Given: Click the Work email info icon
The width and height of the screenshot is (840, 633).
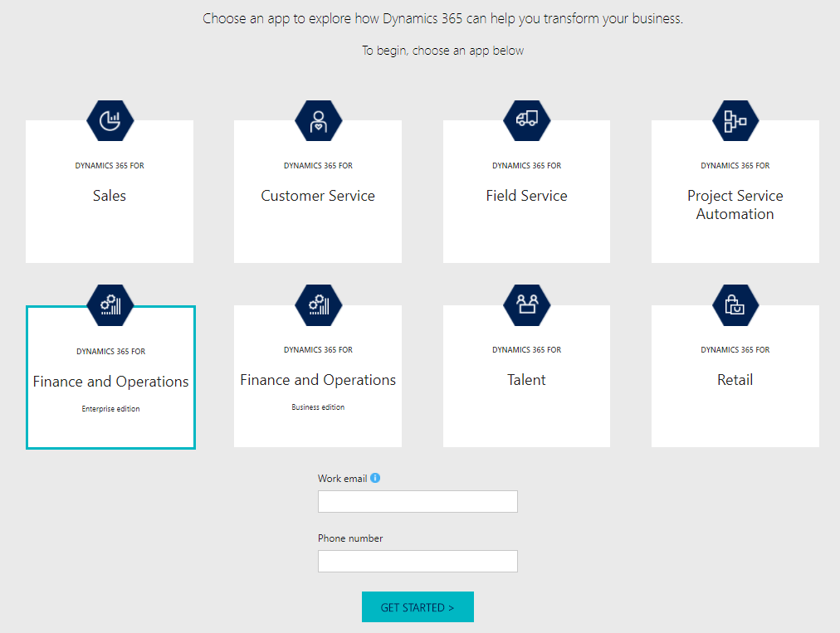Looking at the screenshot, I should point(375,478).
